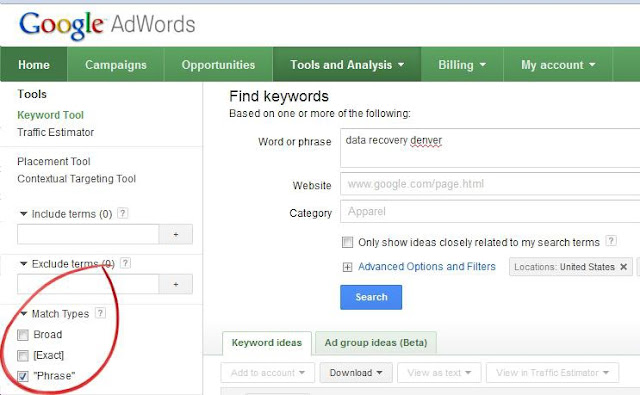Screen dimensions: 640x395
Task: Collapse the Match Types section
Action: (24, 313)
